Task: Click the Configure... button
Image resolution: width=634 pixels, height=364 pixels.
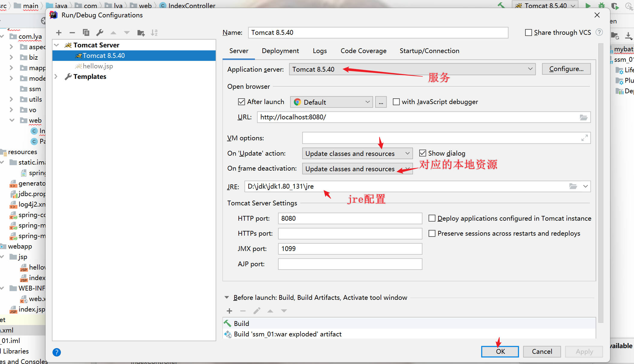Action: pyautogui.click(x=566, y=69)
